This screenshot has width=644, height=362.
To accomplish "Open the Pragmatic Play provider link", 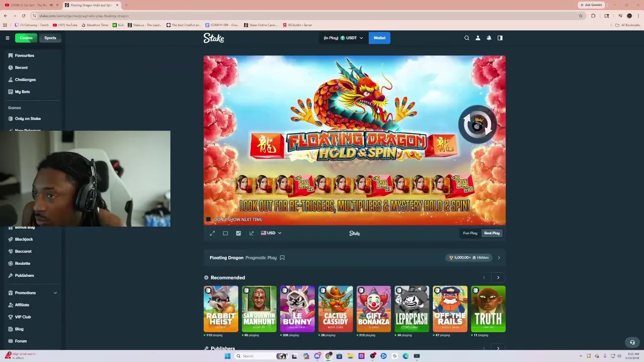I will pos(261,257).
